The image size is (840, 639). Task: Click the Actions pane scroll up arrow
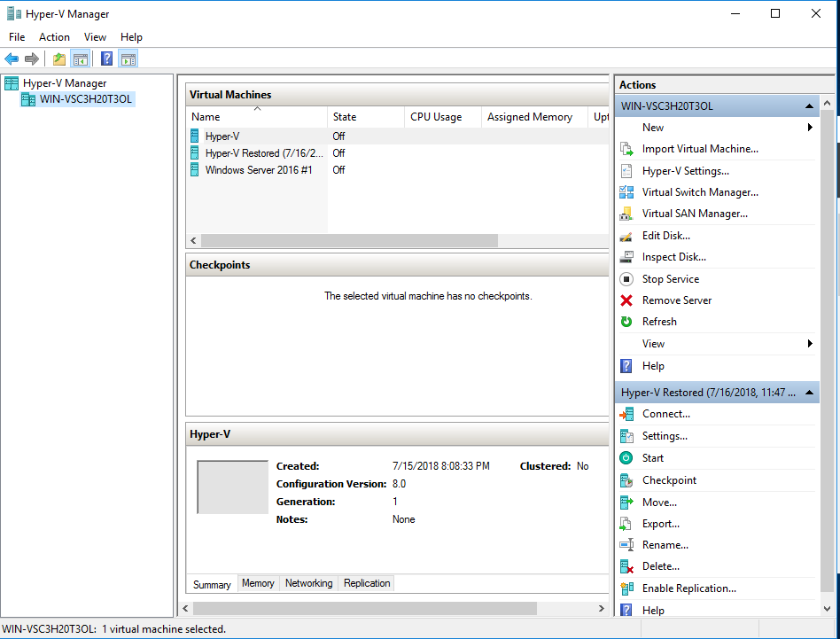[x=827, y=103]
